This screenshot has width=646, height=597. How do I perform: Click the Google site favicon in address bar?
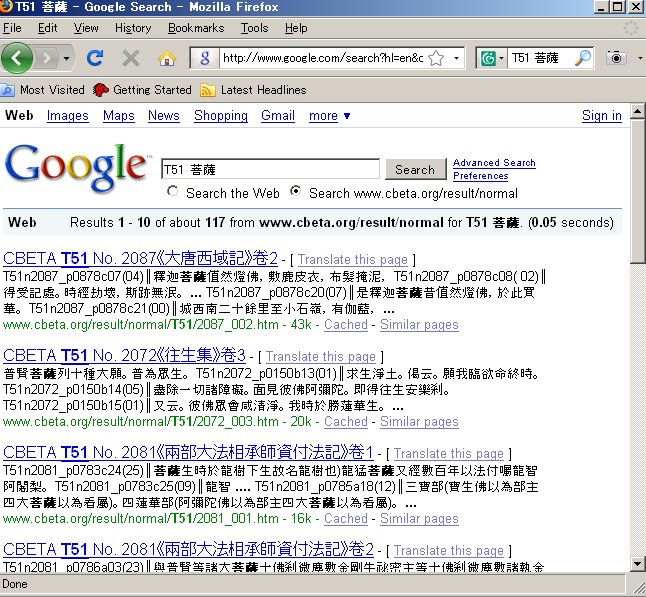(x=205, y=58)
